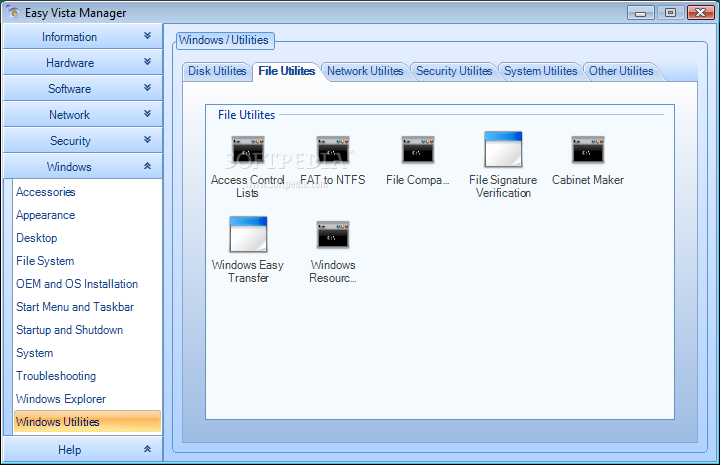Screen dimensions: 720x465
Task: Open Windows Easy Transfer icon
Action: click(248, 234)
